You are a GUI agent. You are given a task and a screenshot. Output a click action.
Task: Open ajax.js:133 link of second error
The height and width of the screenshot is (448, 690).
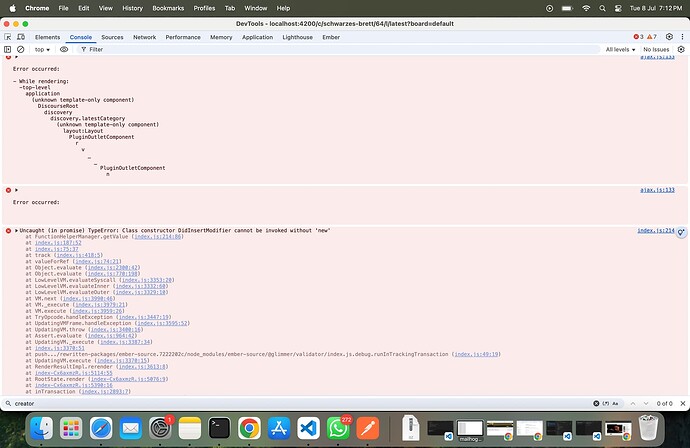657,190
